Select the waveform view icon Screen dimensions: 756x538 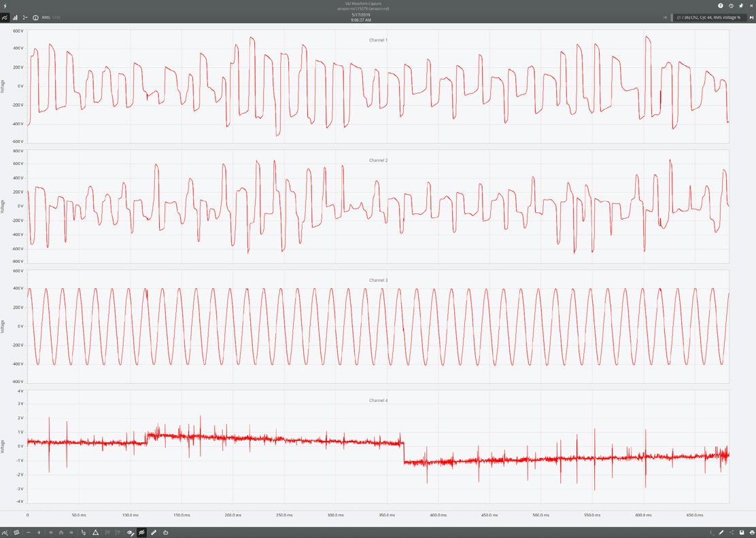coord(4,18)
